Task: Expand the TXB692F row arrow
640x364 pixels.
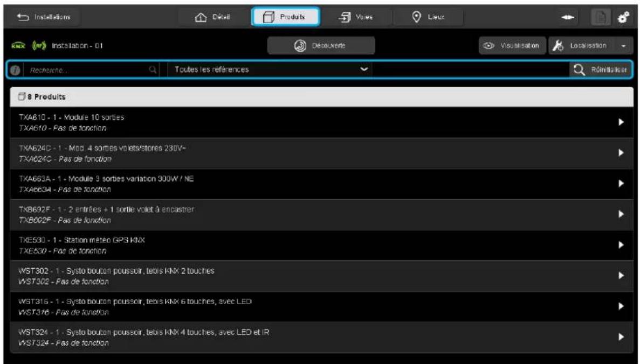Action: [621, 214]
